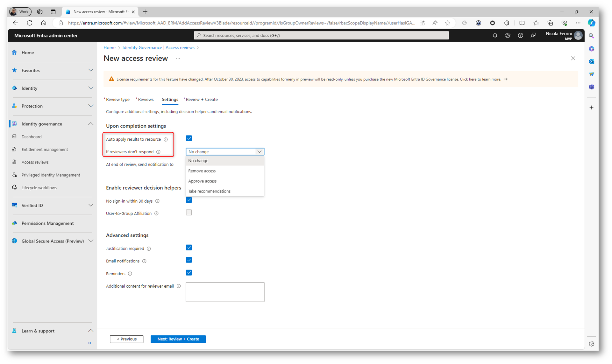Click info icon next to If reviewers don't respond
612x364 pixels.
pos(158,152)
